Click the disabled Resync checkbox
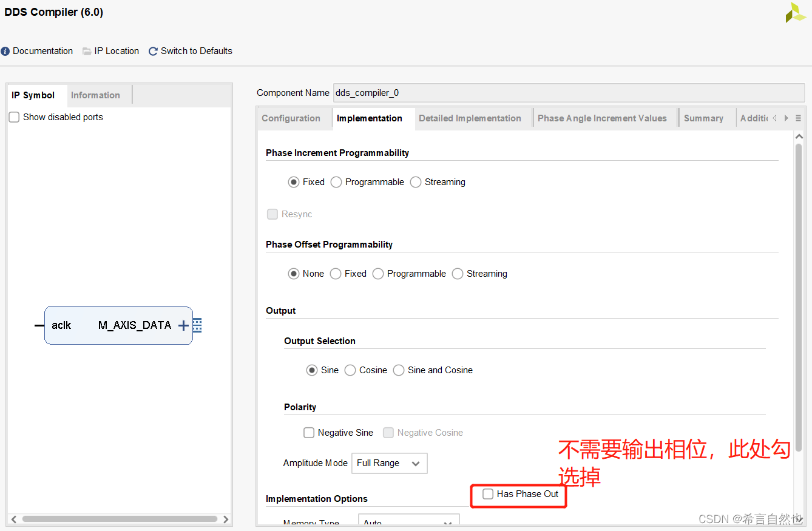The width and height of the screenshot is (812, 531). pyautogui.click(x=272, y=214)
